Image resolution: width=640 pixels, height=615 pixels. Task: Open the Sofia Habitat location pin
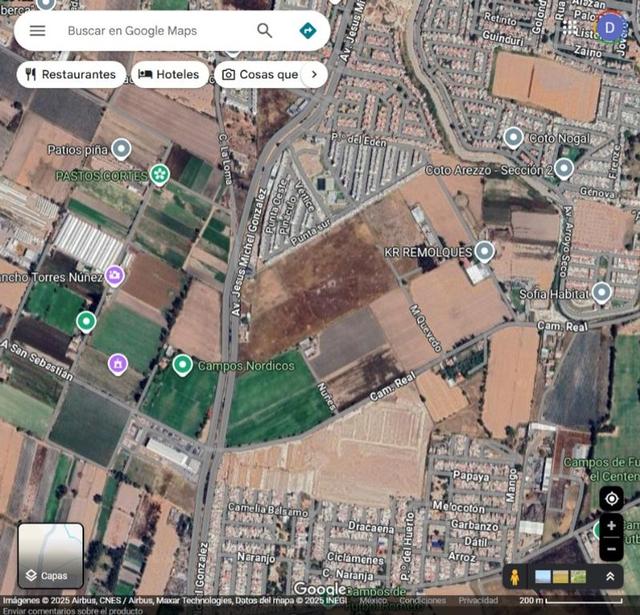point(602,293)
